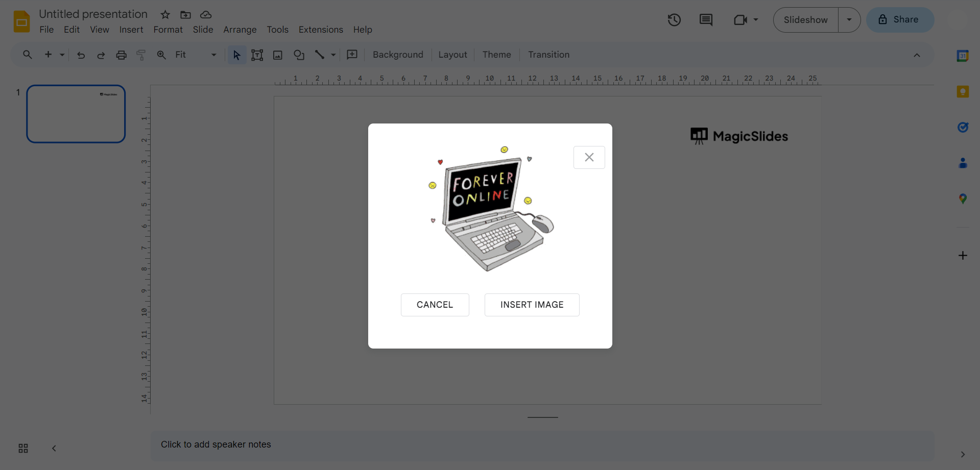The height and width of the screenshot is (470, 980).
Task: Star the Untitled presentation
Action: pyautogui.click(x=165, y=15)
